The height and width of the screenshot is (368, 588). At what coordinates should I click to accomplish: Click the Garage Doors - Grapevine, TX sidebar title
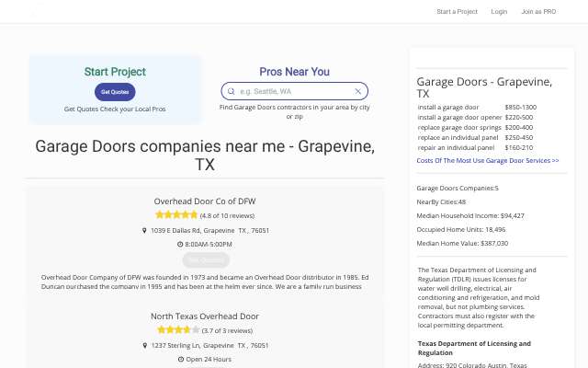[x=484, y=87]
